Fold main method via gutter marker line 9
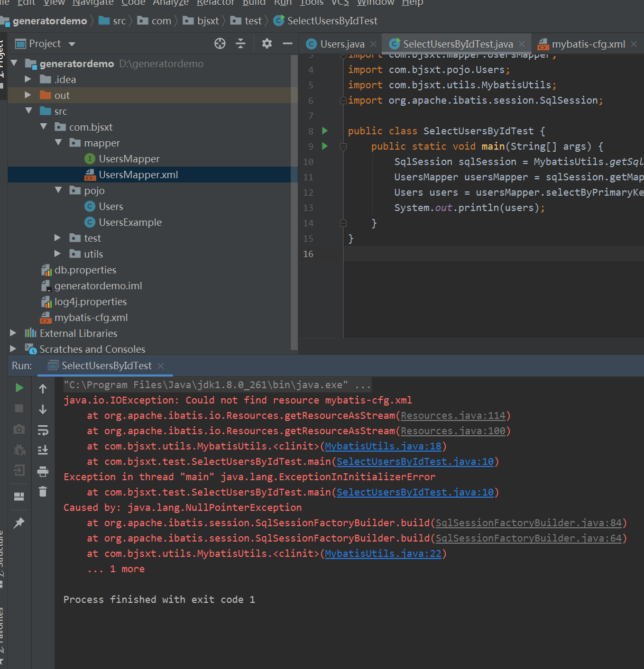Image resolution: width=644 pixels, height=669 pixels. click(343, 146)
